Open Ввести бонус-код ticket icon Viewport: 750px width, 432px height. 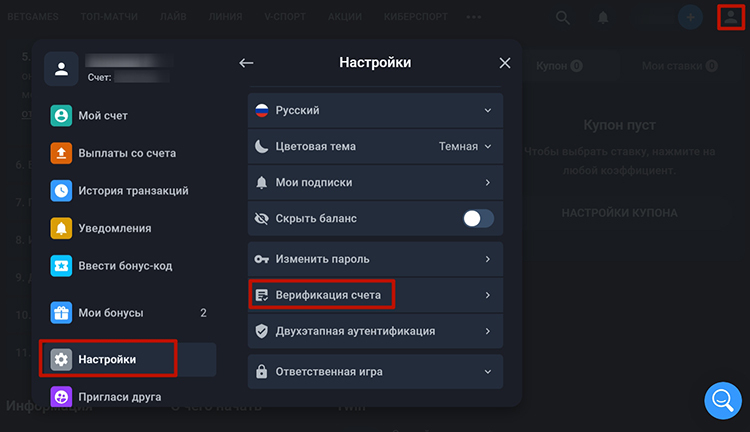pos(61,266)
